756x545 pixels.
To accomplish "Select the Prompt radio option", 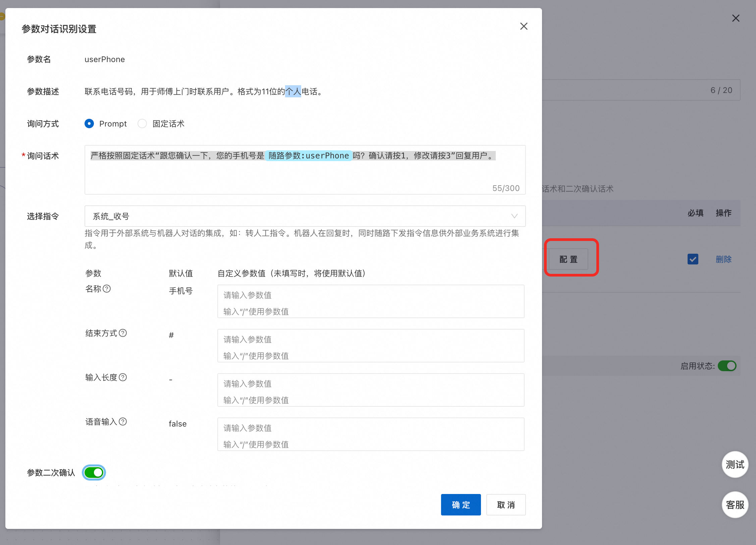I will tap(89, 123).
